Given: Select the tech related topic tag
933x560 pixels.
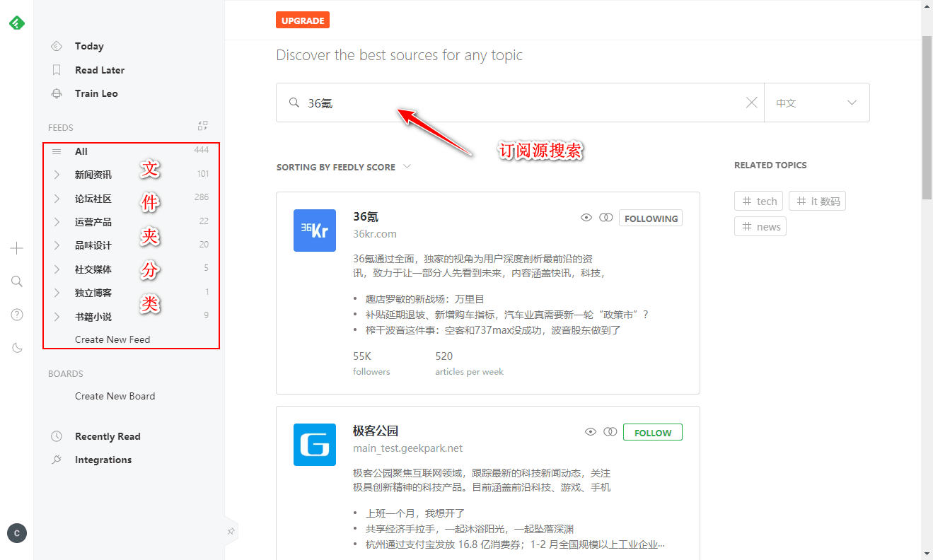Looking at the screenshot, I should pos(759,201).
